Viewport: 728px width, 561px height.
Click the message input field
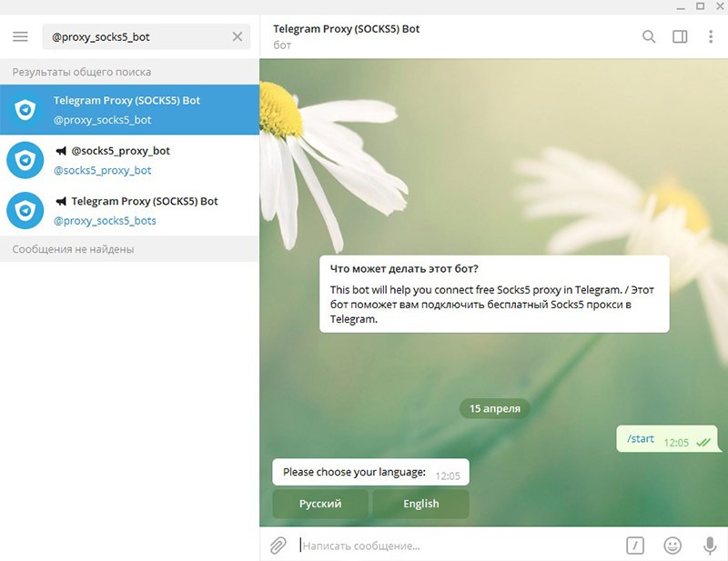click(x=455, y=546)
